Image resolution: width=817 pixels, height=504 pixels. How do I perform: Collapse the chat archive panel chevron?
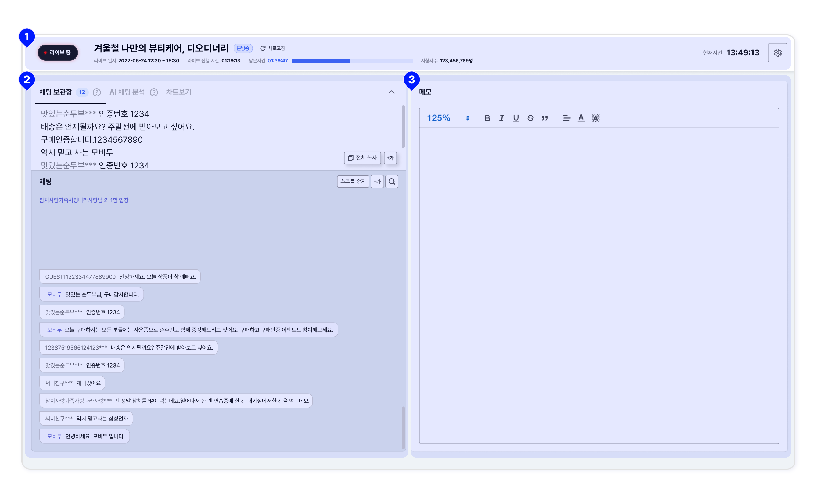point(392,92)
